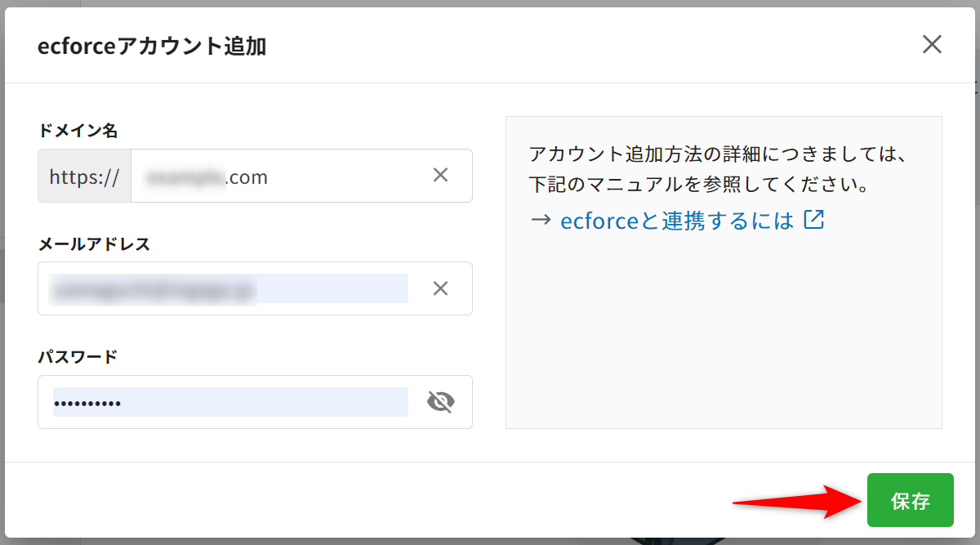Click the パスワード field label
The height and width of the screenshot is (545, 980).
(78, 356)
